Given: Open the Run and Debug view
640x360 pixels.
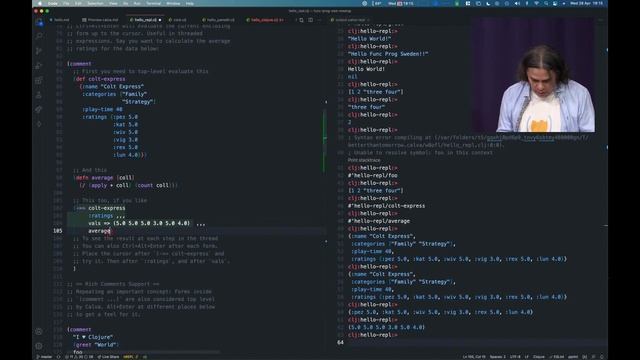Looking at the screenshot, I should tap(39, 66).
